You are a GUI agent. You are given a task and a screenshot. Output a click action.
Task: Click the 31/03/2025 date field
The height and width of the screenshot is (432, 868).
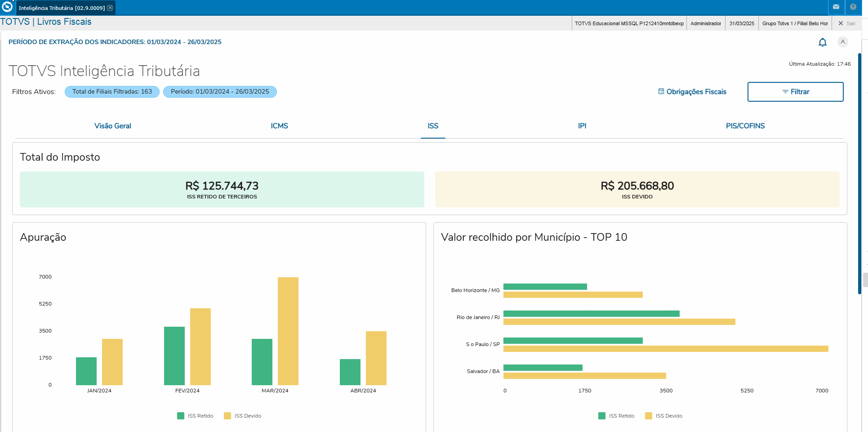pyautogui.click(x=742, y=23)
